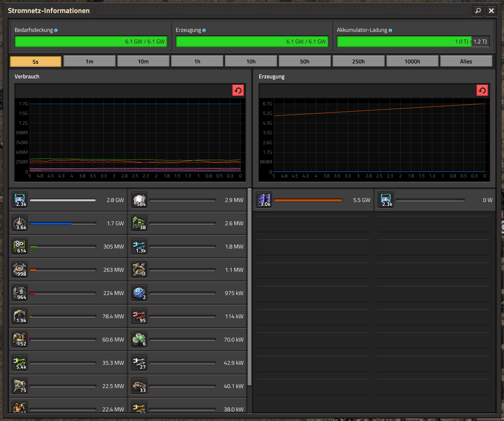
Task: Reset the Erzeugung graph with red button
Action: point(482,90)
